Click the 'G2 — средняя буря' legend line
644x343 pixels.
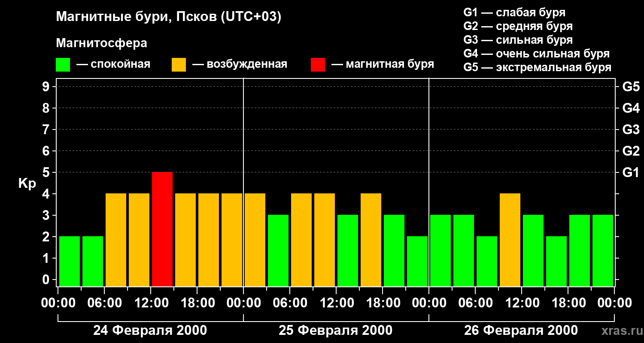(518, 26)
